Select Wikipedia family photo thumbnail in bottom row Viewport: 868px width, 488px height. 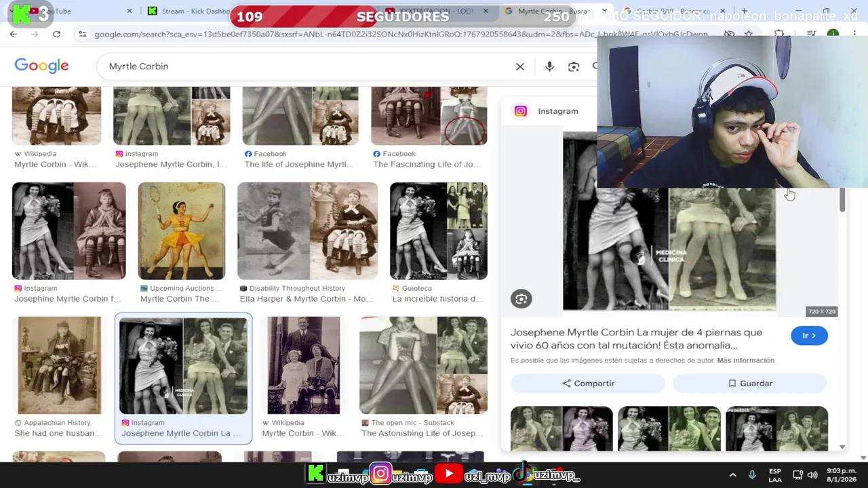304,365
